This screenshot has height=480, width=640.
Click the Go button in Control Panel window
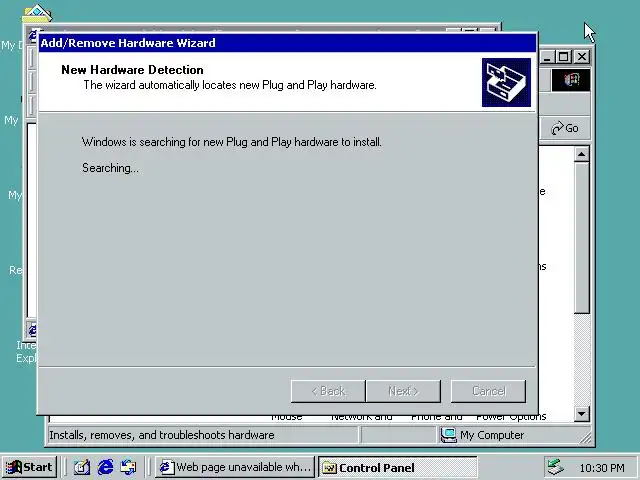pyautogui.click(x=565, y=128)
